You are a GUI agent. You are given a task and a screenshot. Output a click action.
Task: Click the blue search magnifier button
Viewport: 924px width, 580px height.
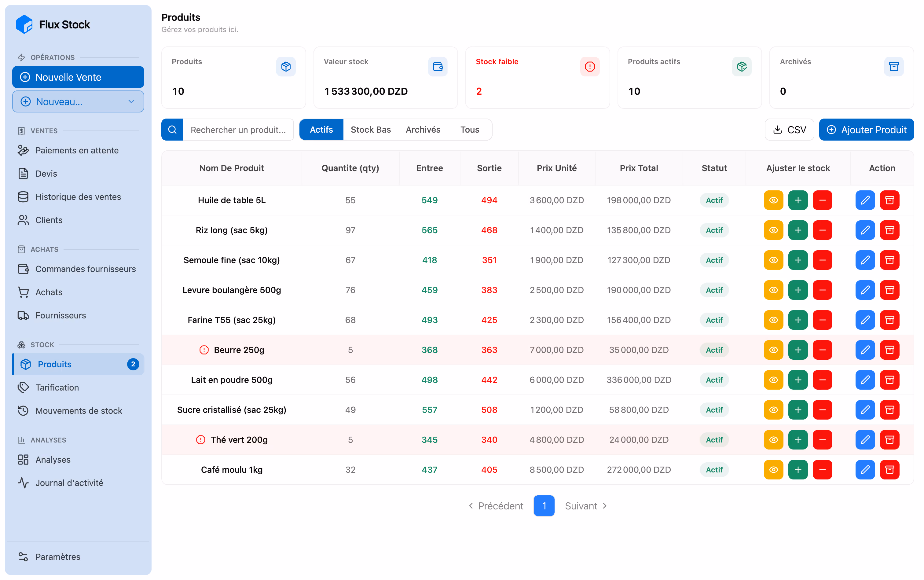point(172,130)
